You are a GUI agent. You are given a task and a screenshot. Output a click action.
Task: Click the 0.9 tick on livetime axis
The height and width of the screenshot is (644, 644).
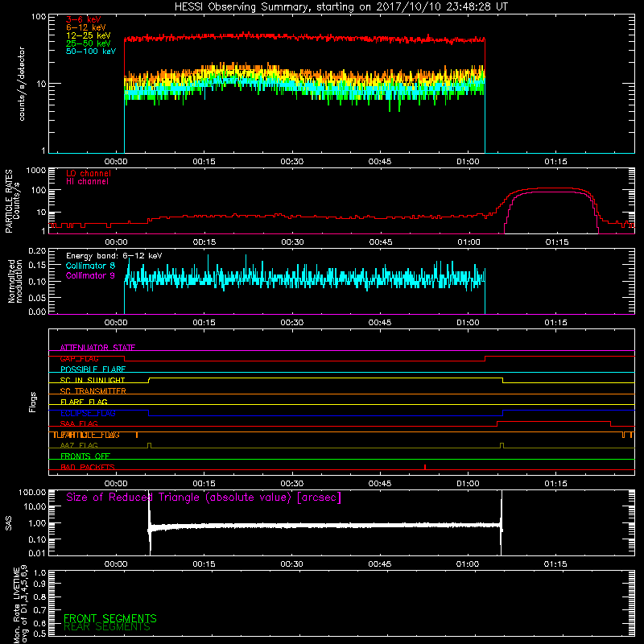[40, 584]
